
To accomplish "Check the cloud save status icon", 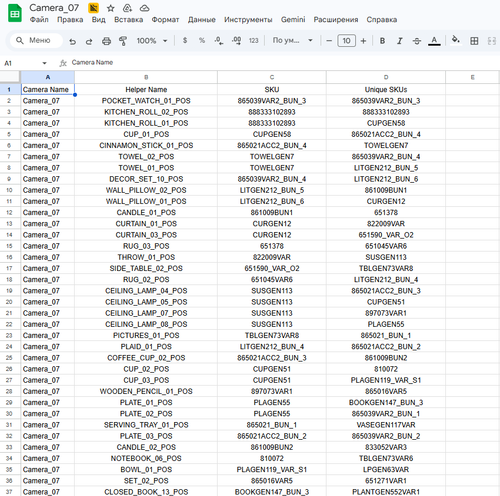I will click(x=144, y=8).
